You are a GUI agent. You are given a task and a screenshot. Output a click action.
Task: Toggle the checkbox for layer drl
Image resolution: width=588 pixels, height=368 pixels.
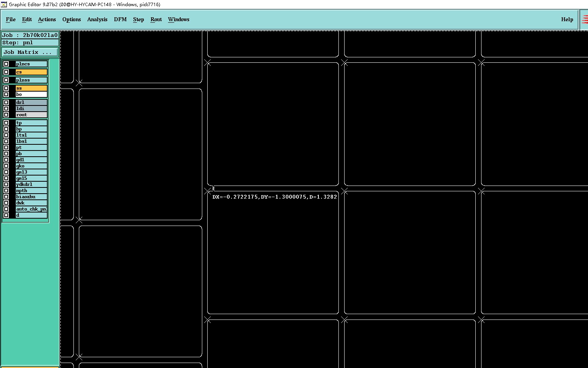(x=6, y=102)
